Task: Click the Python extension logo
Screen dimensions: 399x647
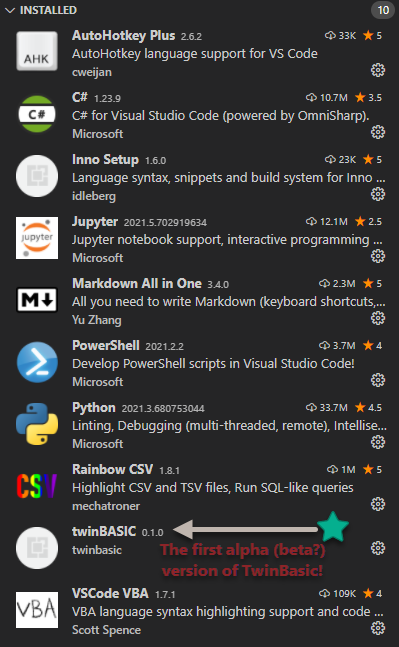Action: (37, 424)
